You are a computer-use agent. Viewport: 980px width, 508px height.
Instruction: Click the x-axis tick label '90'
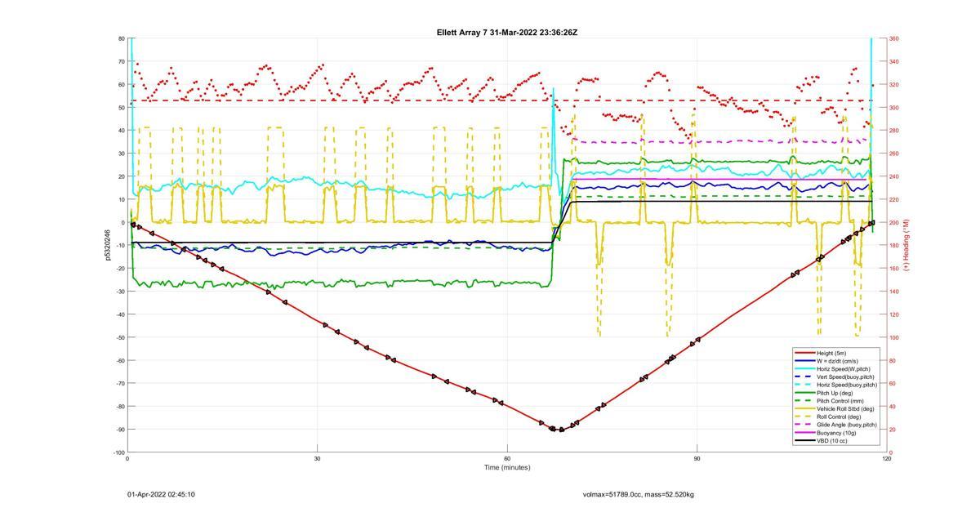[x=697, y=458]
